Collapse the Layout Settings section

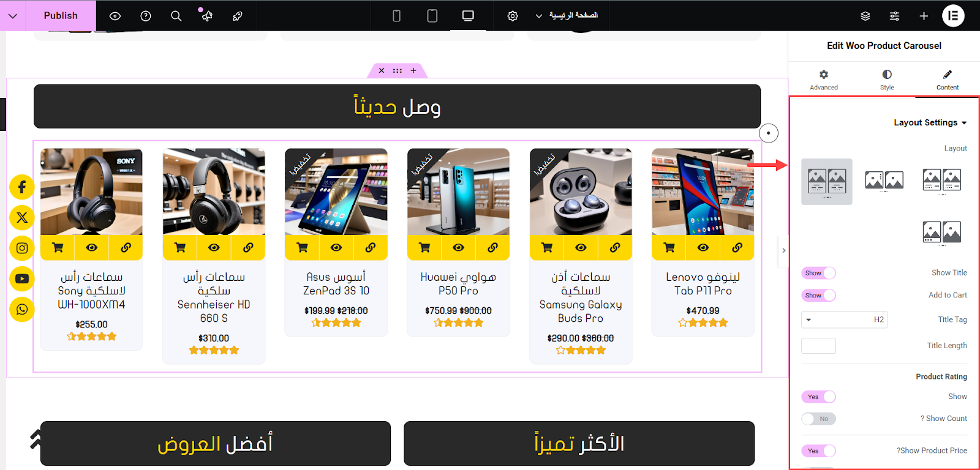tap(930, 122)
